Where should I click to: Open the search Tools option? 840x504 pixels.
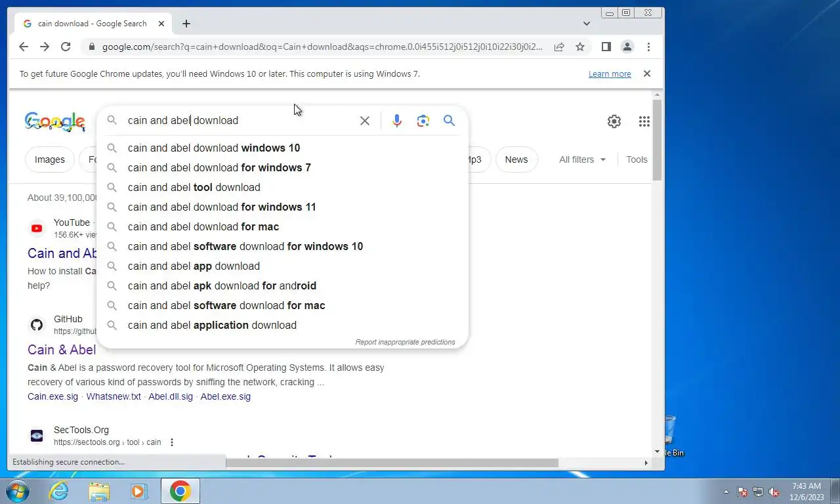637,159
